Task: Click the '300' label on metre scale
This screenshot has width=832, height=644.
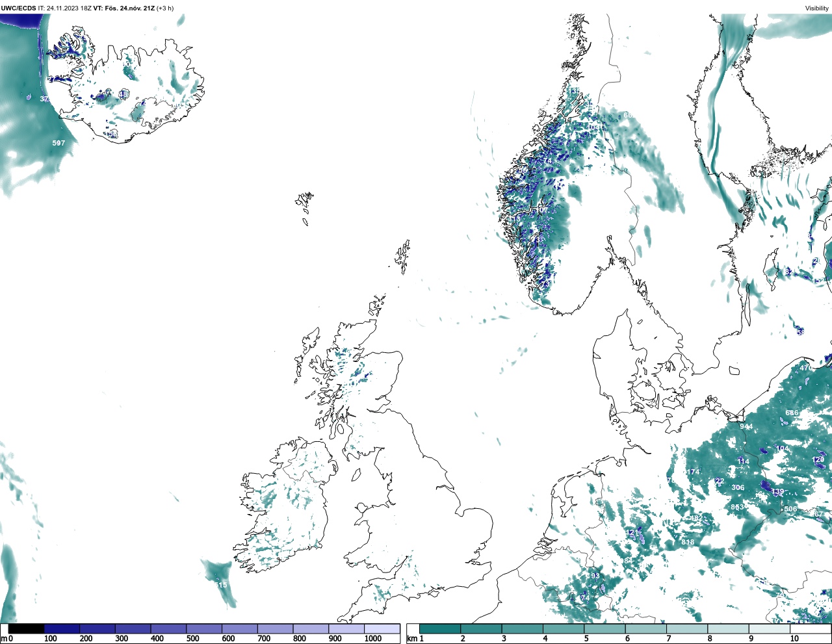Action: point(122,639)
